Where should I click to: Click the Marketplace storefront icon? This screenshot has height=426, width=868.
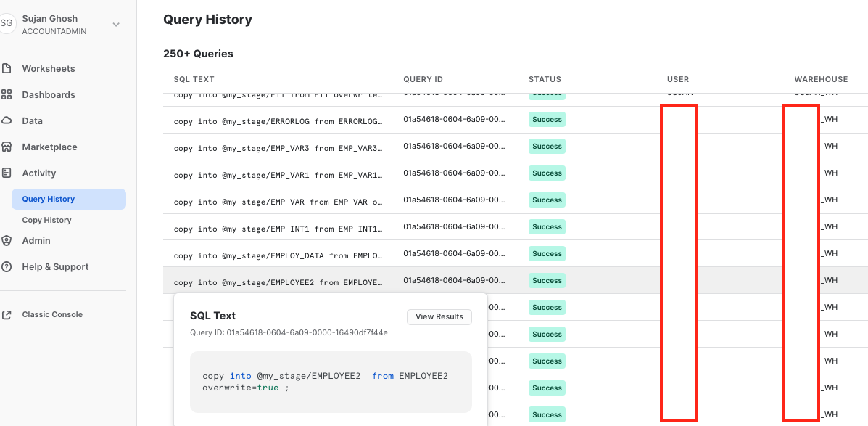7,147
